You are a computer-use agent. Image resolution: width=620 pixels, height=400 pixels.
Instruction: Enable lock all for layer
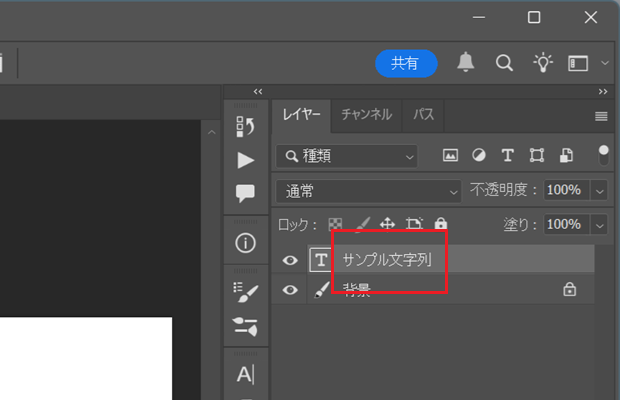point(441,225)
